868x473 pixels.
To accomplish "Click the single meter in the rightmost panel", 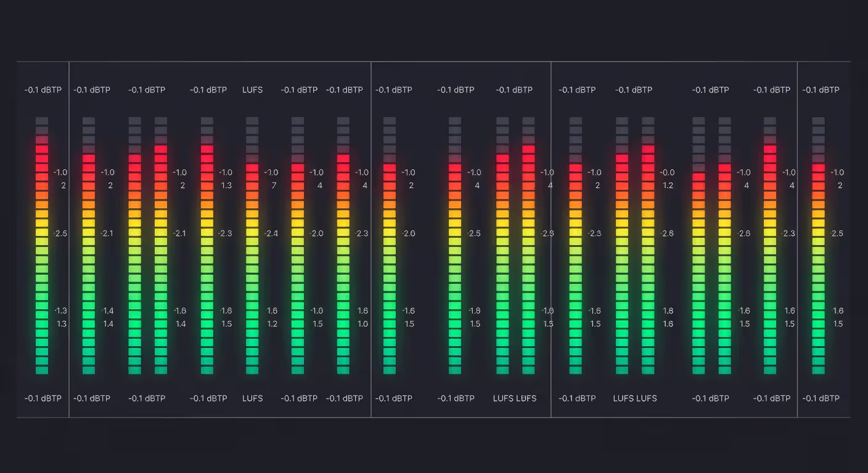I will tap(818, 246).
